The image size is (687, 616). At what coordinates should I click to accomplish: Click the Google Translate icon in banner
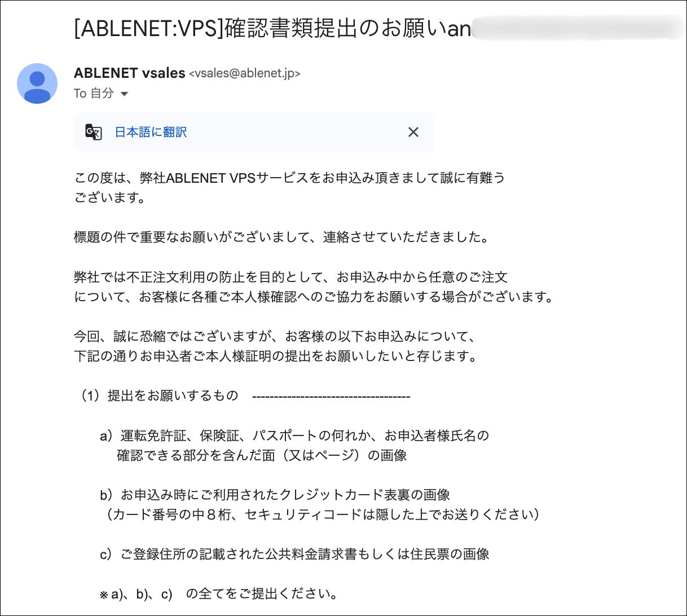coord(94,132)
